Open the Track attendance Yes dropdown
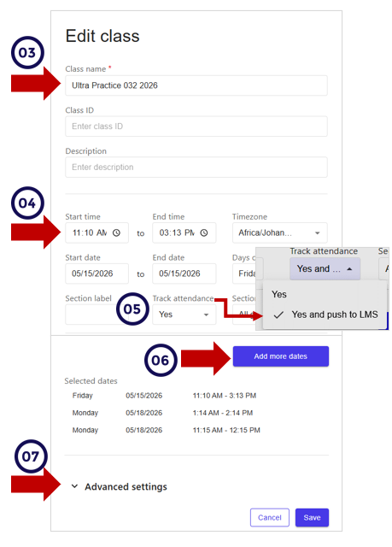Screen dimensions: 392x547 tap(184, 315)
